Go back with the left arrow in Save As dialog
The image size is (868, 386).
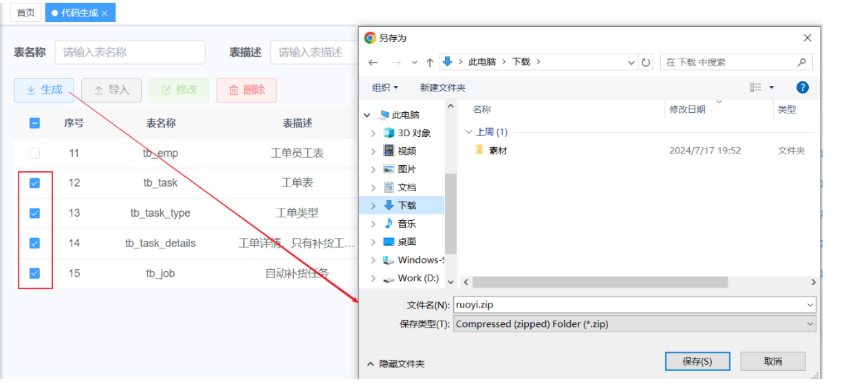click(x=373, y=63)
